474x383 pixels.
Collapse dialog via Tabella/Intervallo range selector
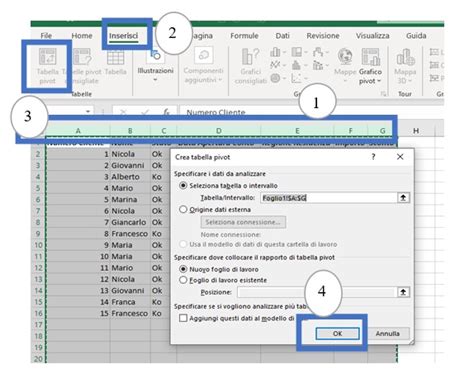403,198
